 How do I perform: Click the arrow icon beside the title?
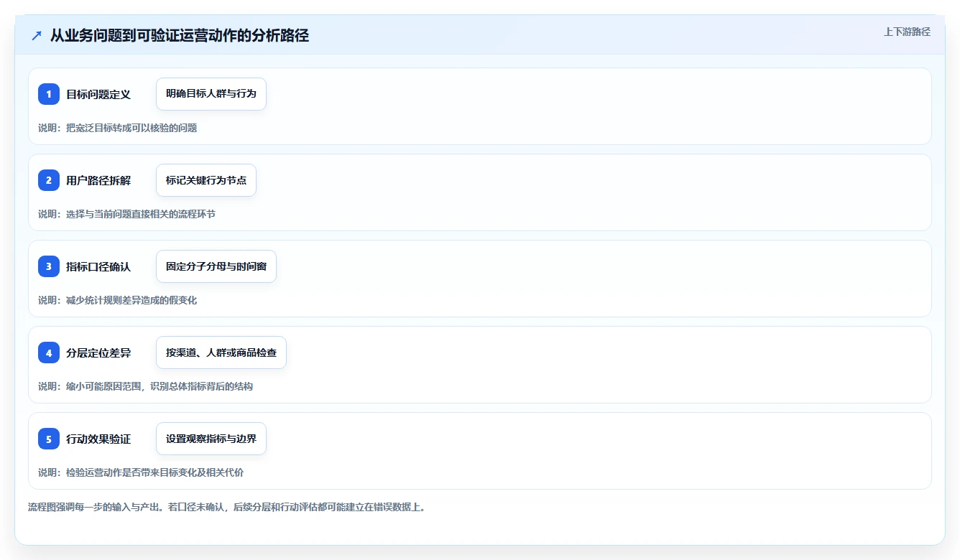37,35
